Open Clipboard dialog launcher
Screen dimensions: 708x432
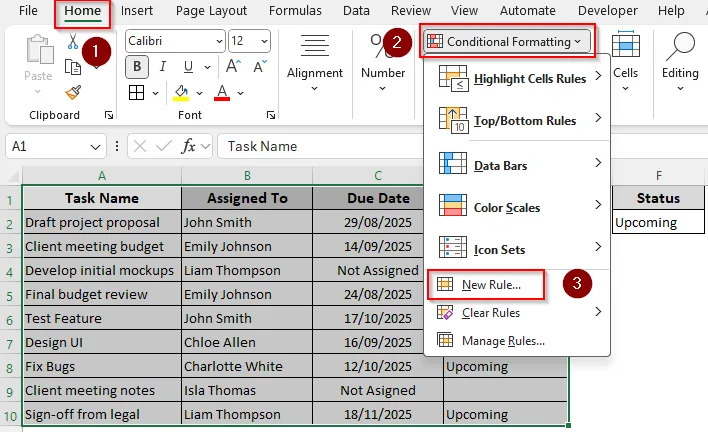(109, 116)
